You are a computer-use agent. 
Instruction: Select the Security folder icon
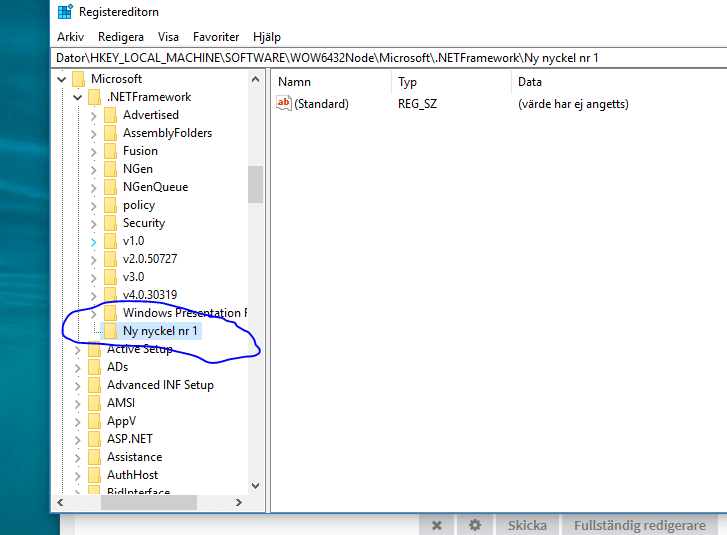[110, 223]
